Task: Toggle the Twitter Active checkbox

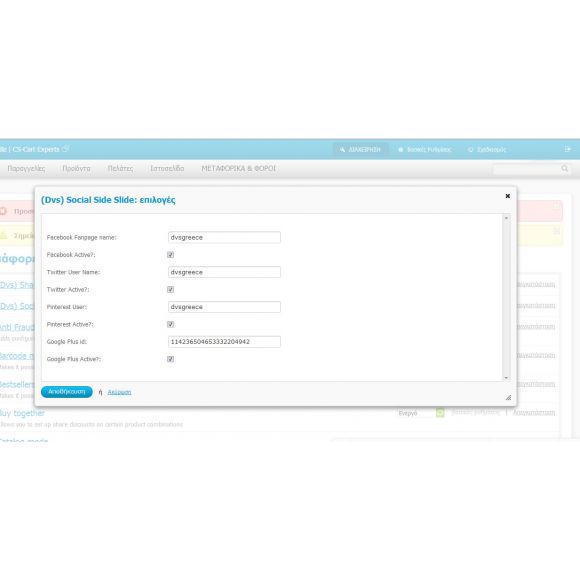Action: point(171,290)
